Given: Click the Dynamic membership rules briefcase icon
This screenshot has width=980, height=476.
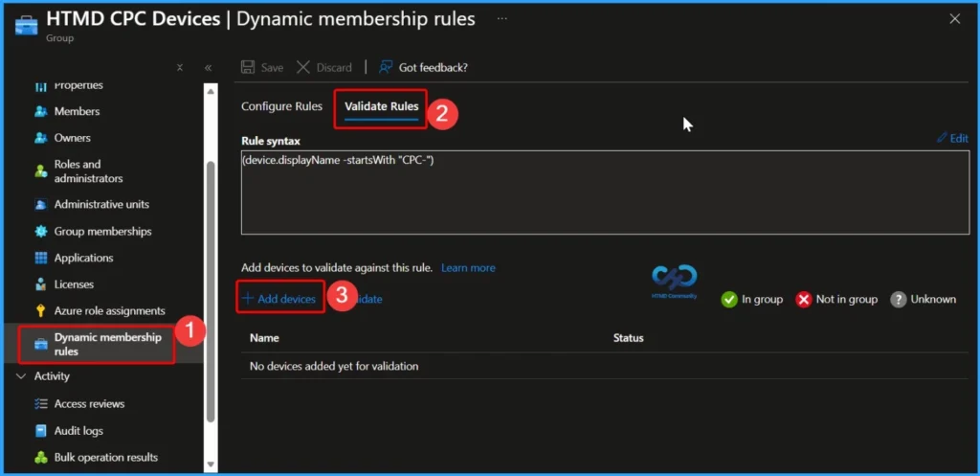Looking at the screenshot, I should point(40,344).
